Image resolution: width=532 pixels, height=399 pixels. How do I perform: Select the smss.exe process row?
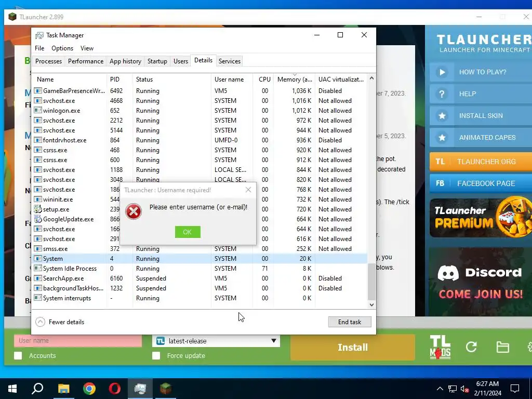pos(199,249)
